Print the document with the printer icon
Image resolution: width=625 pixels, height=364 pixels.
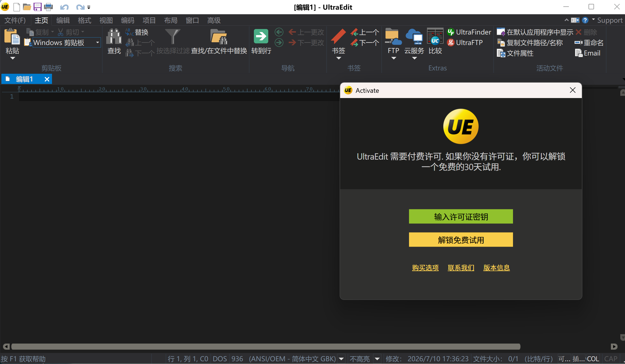click(48, 7)
